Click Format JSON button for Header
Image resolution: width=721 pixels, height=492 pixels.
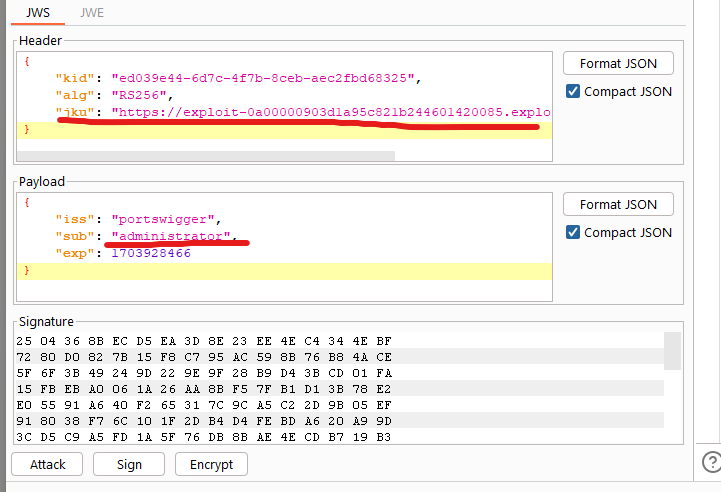617,63
